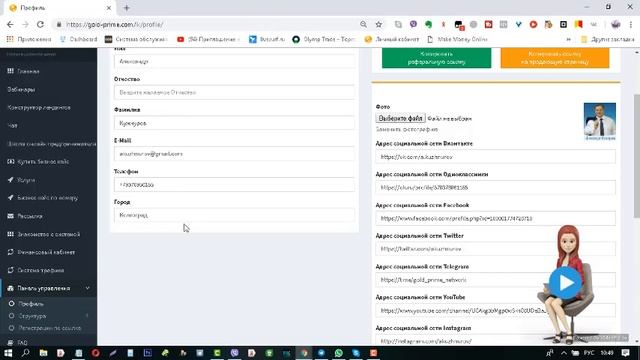The image size is (640, 360).
Task: Open Skype from the taskbar
Action: [x=356, y=353]
